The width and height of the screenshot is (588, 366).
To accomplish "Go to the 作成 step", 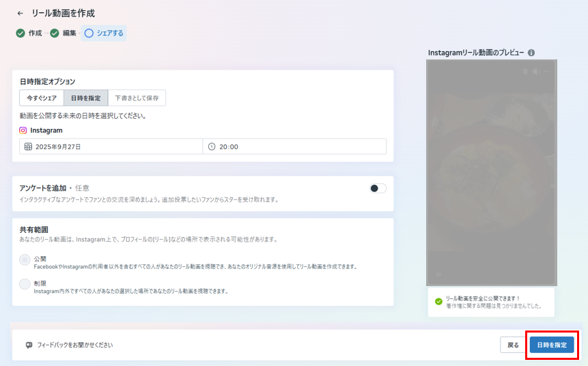I will pos(29,33).
